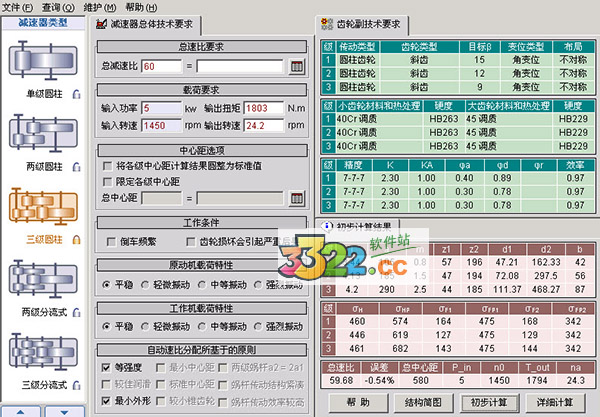Enable 限定各级中心距 checkbox

point(108,181)
